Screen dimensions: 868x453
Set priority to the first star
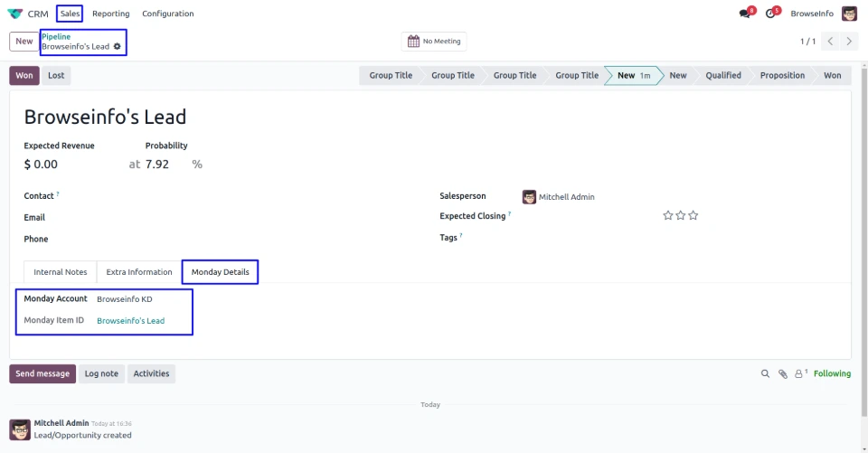(668, 216)
